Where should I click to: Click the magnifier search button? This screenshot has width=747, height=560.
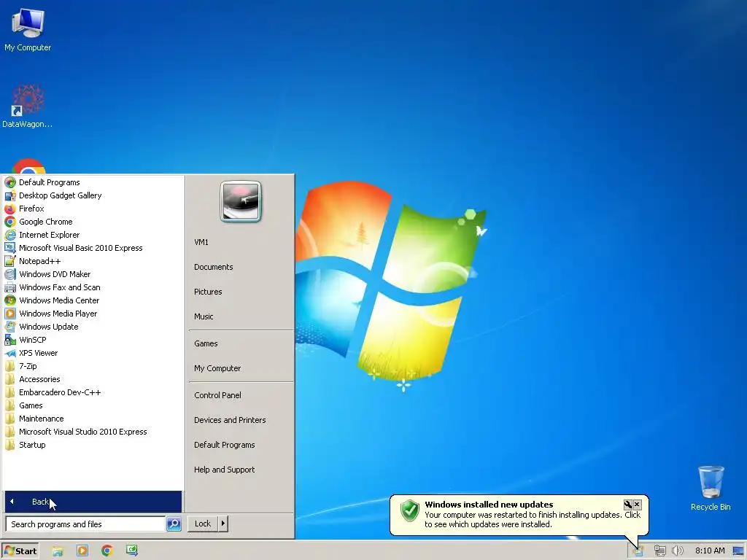point(174,524)
